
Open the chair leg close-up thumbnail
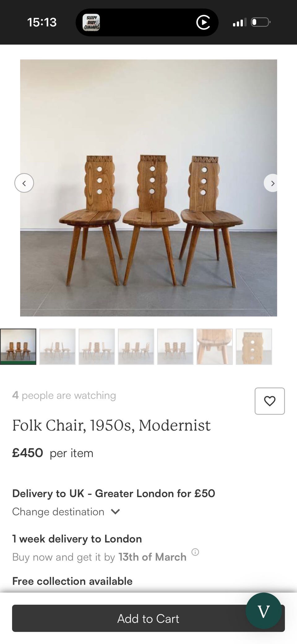pyautogui.click(x=215, y=347)
